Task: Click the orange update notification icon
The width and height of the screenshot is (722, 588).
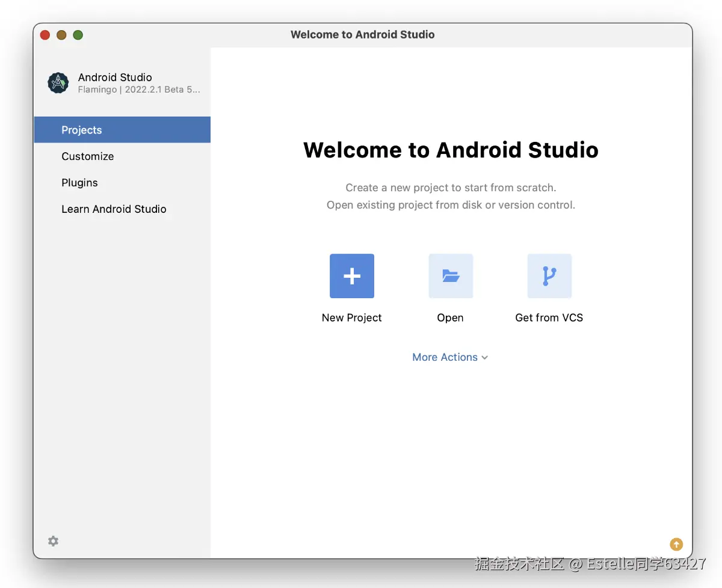Action: [x=676, y=544]
